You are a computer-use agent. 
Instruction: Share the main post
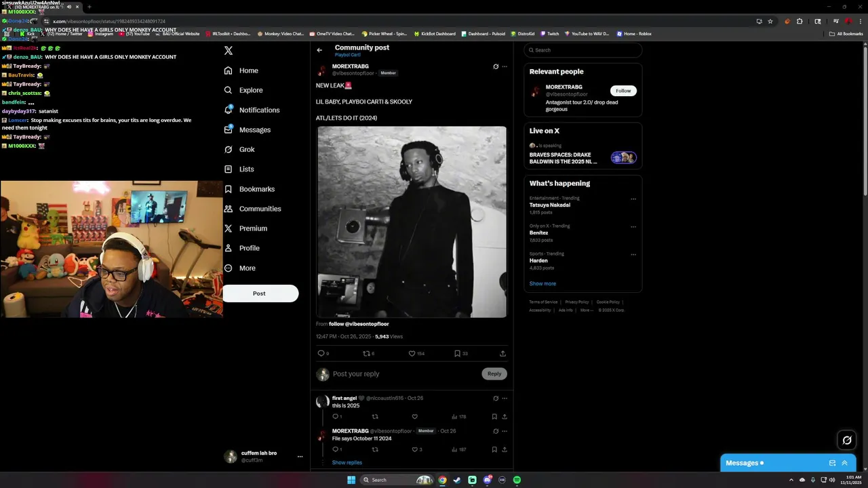[x=502, y=353]
